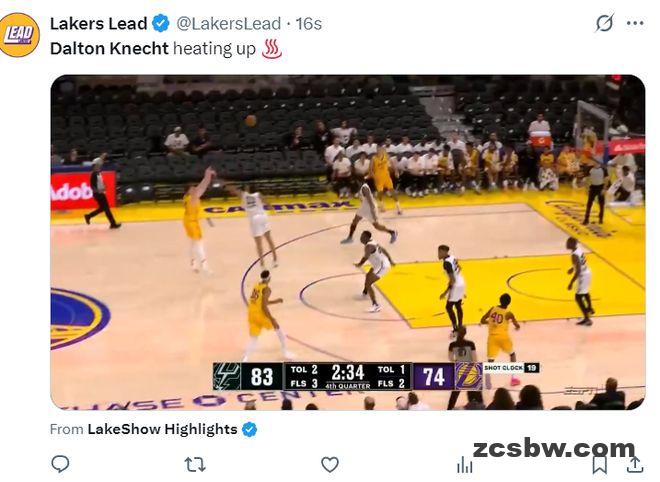The image size is (660, 482).
Task: Open the LakeShow Highlights source link
Action: 162,429
